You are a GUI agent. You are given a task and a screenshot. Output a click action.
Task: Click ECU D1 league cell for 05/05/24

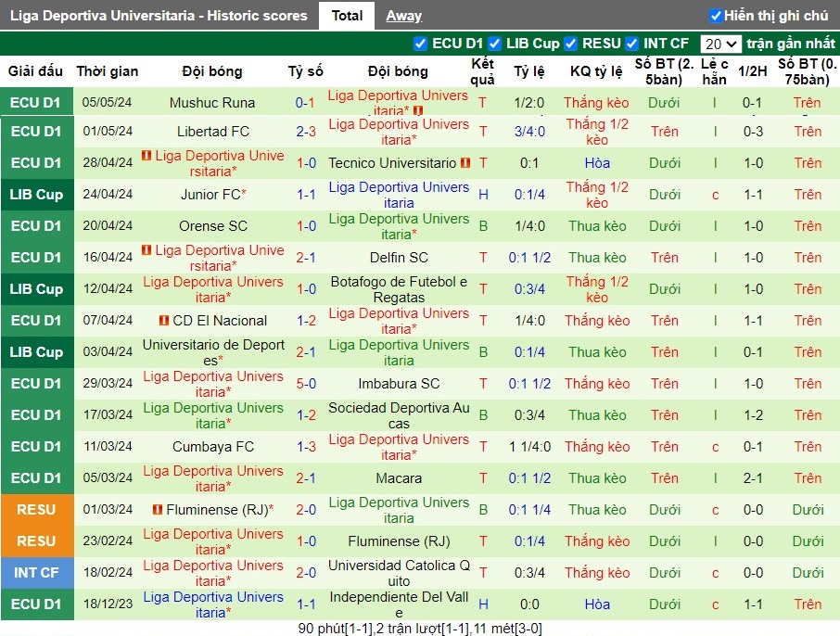(x=36, y=102)
